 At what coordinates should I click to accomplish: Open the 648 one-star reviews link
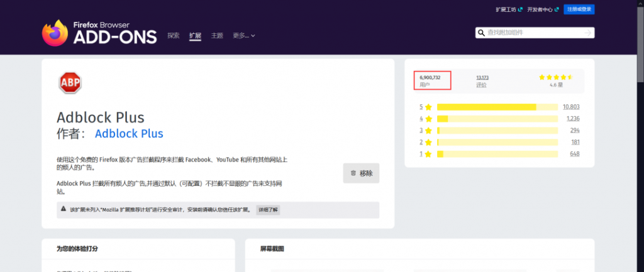[x=575, y=155]
